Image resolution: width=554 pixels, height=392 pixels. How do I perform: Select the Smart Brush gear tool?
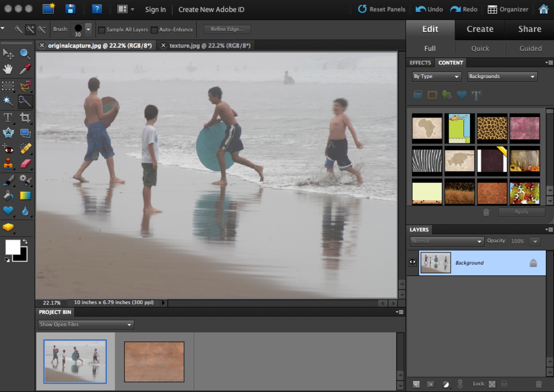25,180
